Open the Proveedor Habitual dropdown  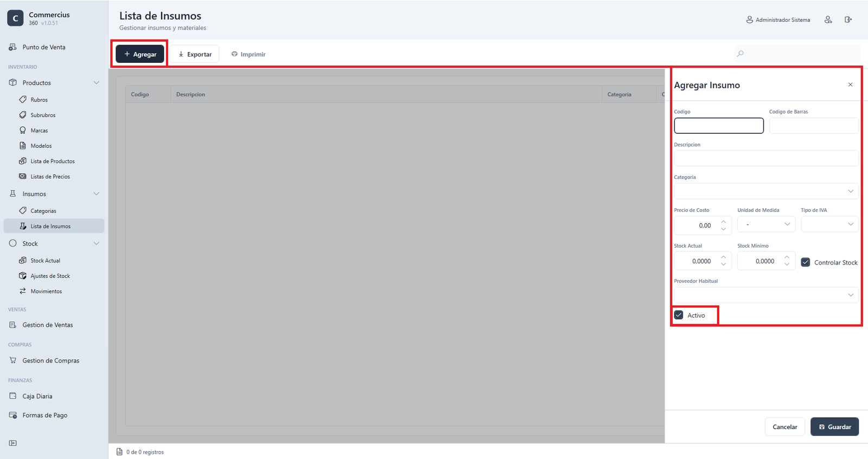pos(766,295)
